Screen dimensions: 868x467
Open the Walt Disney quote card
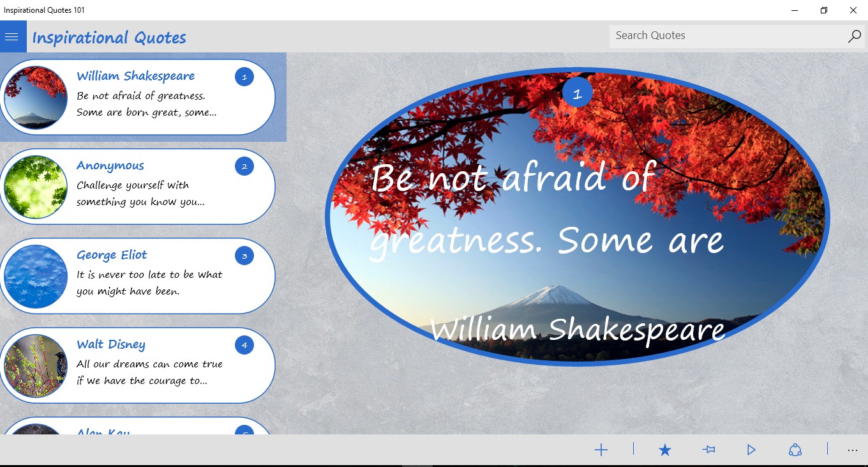(x=137, y=365)
